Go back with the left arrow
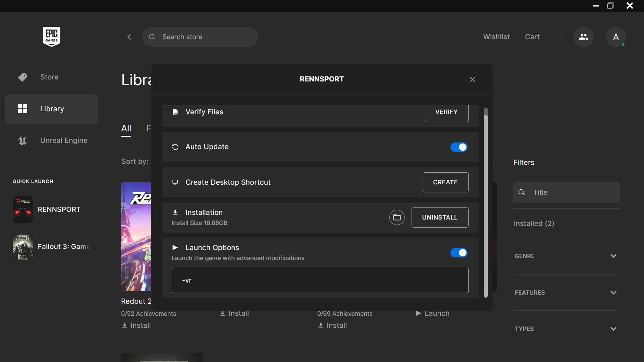The image size is (644, 362). (129, 37)
